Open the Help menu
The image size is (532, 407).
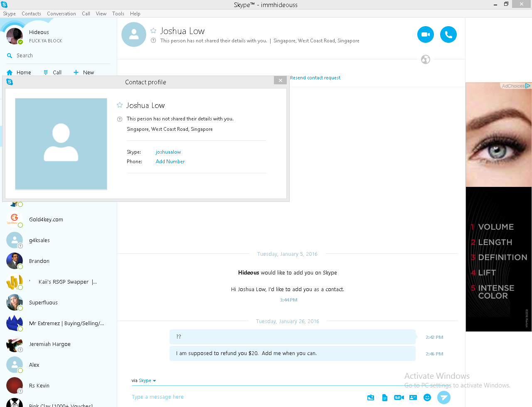coord(135,14)
